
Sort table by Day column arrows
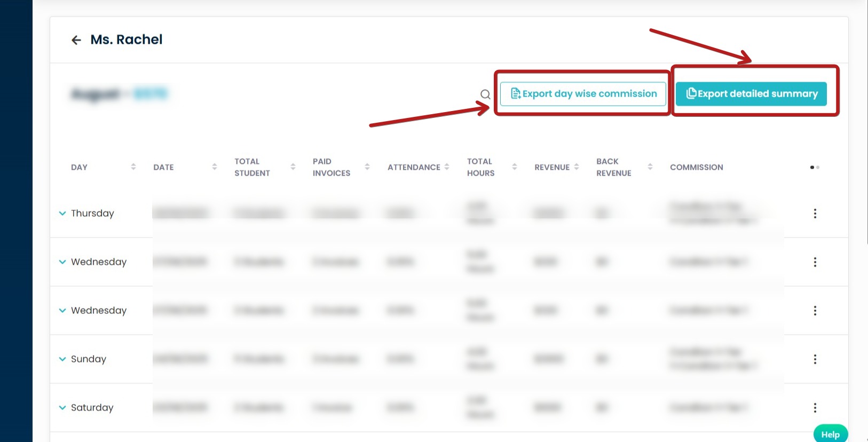click(x=133, y=167)
